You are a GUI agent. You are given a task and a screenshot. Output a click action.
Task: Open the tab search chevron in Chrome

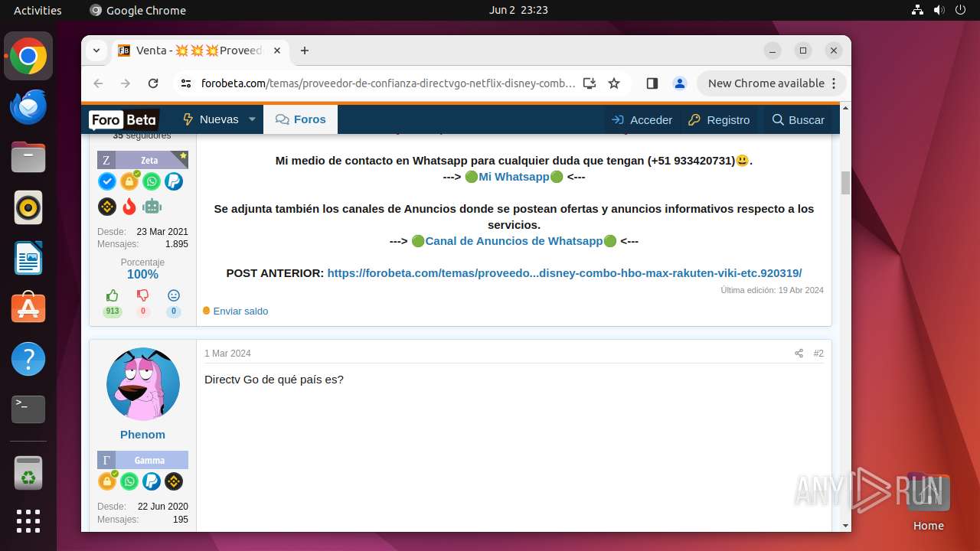pyautogui.click(x=96, y=51)
